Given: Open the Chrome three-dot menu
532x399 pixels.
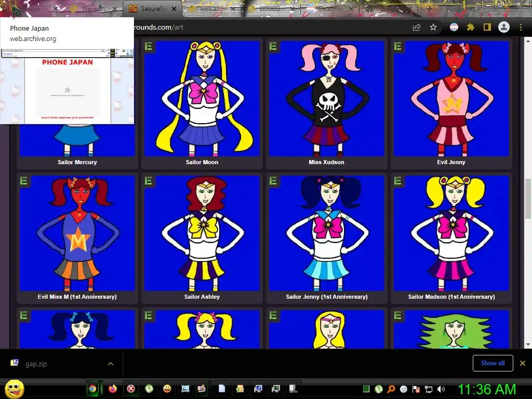Looking at the screenshot, I should 521,27.
